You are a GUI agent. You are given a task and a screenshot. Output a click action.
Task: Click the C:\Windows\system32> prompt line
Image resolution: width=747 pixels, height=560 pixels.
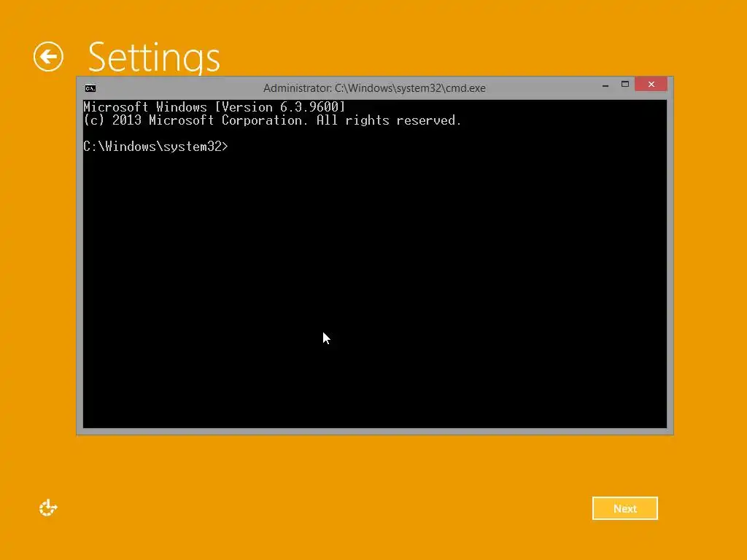[156, 146]
